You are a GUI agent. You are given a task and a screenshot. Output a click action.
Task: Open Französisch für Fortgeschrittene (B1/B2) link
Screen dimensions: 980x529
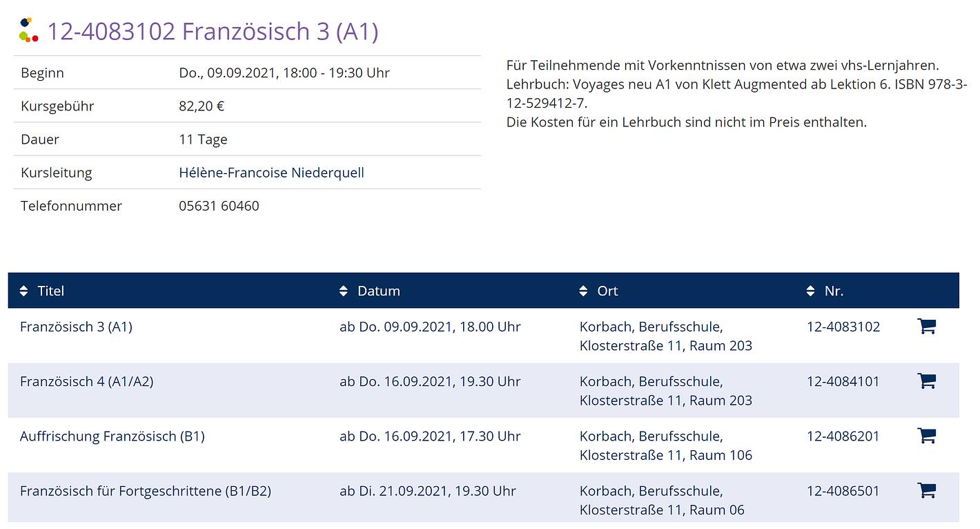point(145,491)
